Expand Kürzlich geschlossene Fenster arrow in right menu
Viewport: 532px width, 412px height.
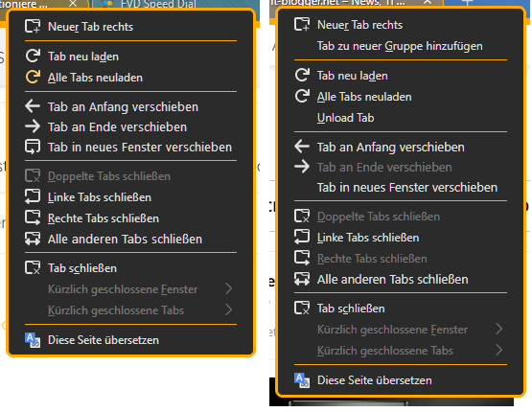[498, 329]
